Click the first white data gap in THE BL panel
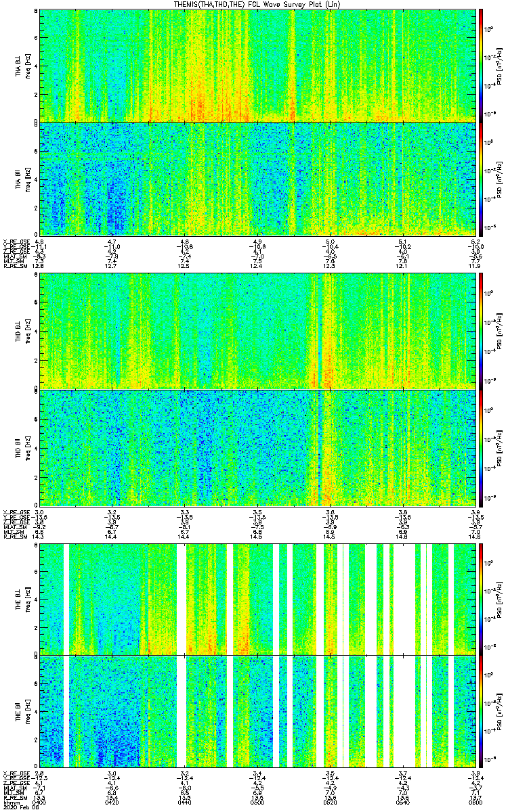Screen dimensions: 508x812 click(66, 597)
